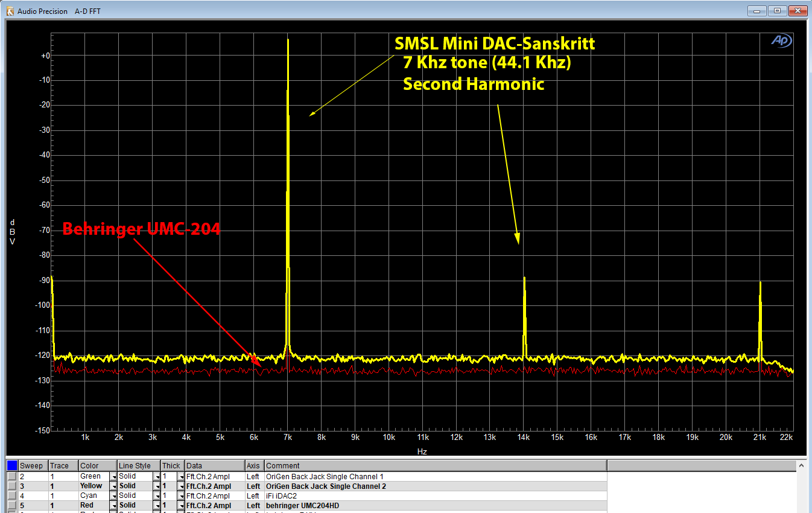This screenshot has height=513, width=812.
Task: Click the Data column header
Action: 215,465
